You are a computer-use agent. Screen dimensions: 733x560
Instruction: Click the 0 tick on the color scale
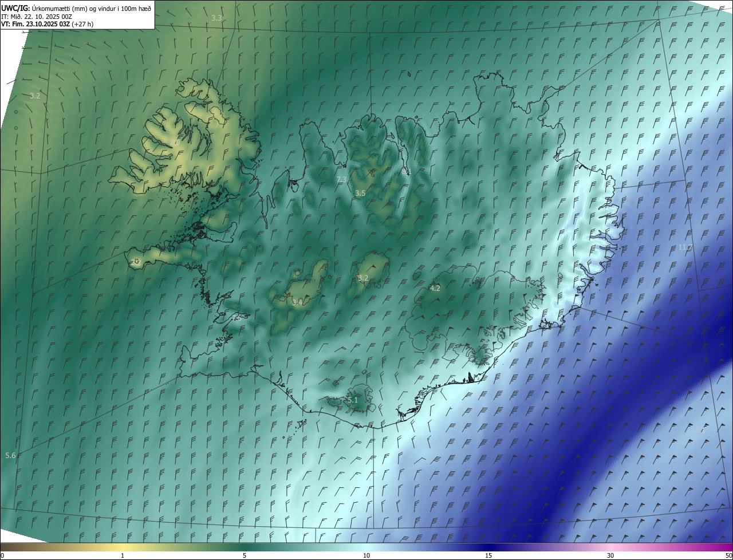2,555
